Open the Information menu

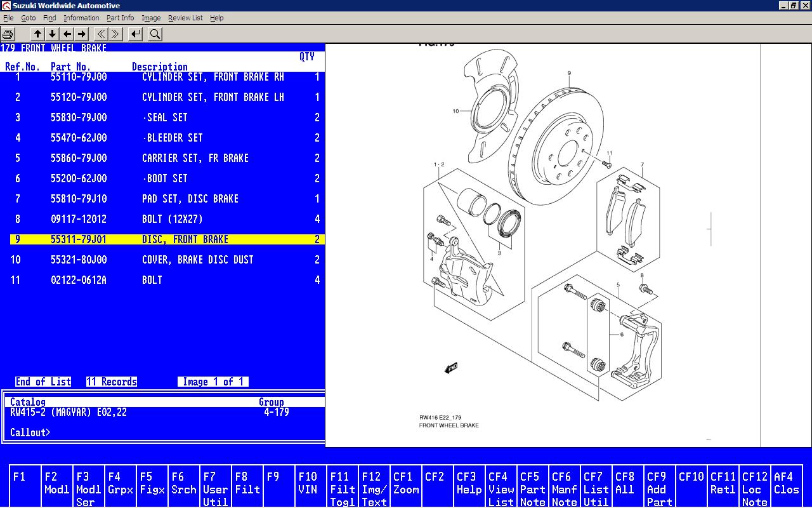pos(81,18)
